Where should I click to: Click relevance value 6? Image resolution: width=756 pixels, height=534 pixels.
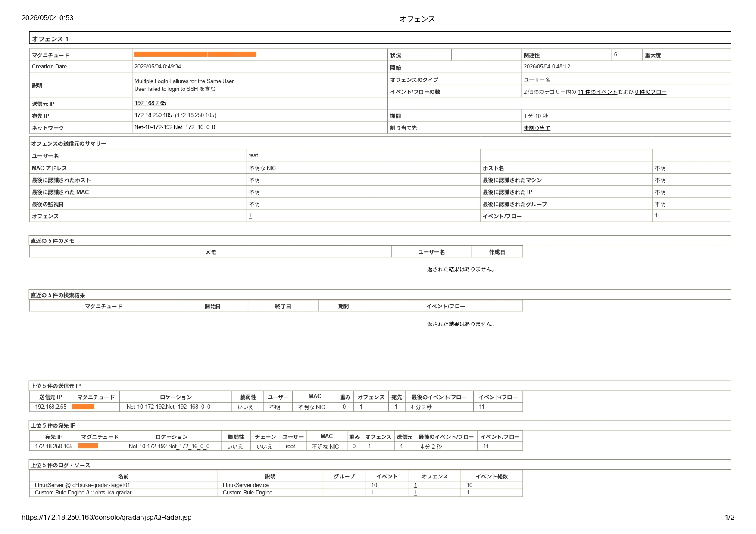click(615, 55)
